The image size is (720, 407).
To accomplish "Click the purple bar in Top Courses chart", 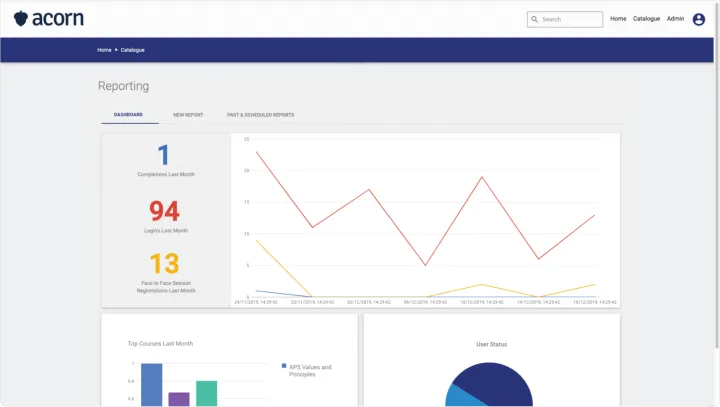I will [179, 399].
